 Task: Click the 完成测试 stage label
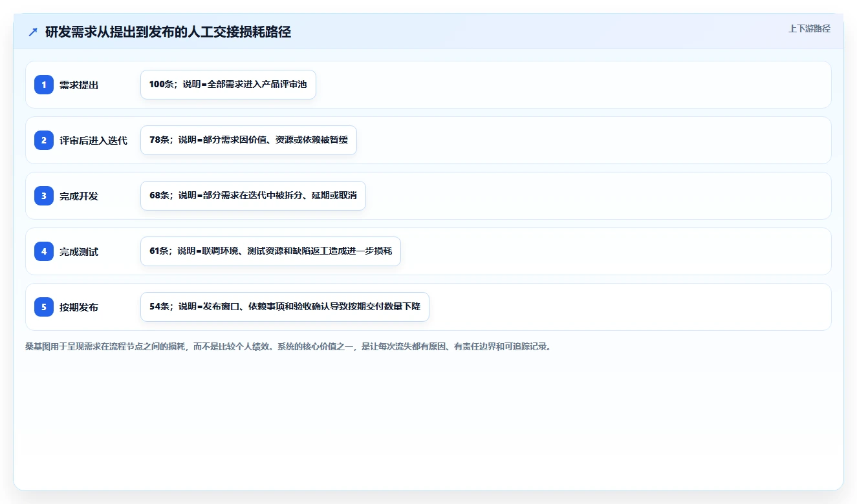point(79,251)
